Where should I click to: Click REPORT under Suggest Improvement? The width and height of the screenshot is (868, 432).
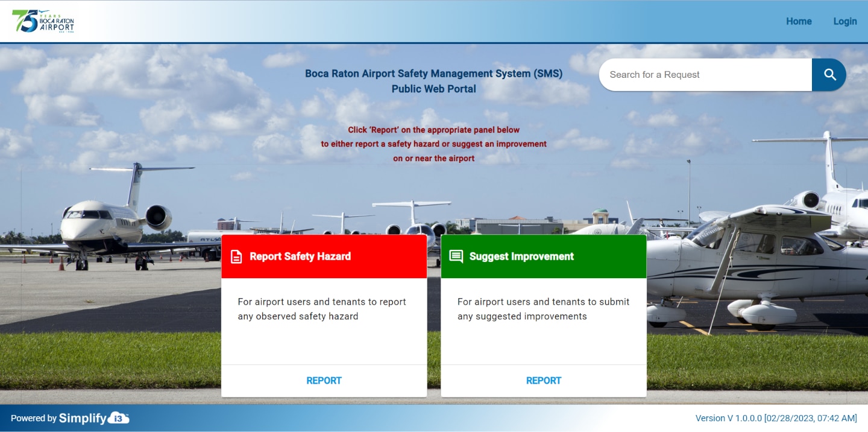click(x=543, y=381)
